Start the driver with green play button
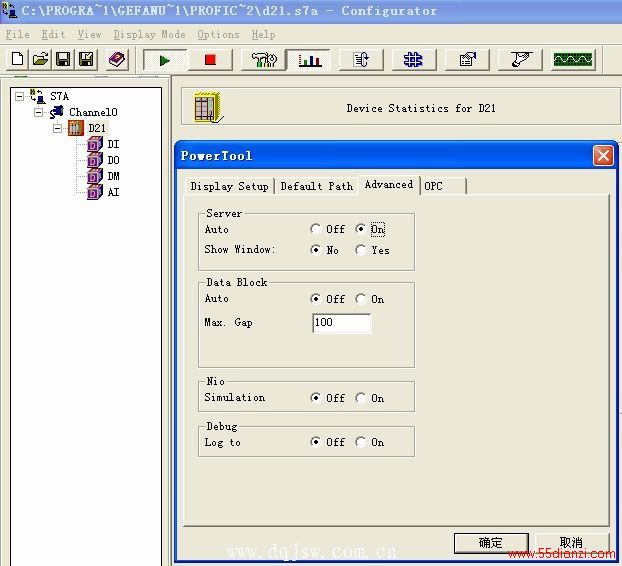The width and height of the screenshot is (622, 566). 165,60
